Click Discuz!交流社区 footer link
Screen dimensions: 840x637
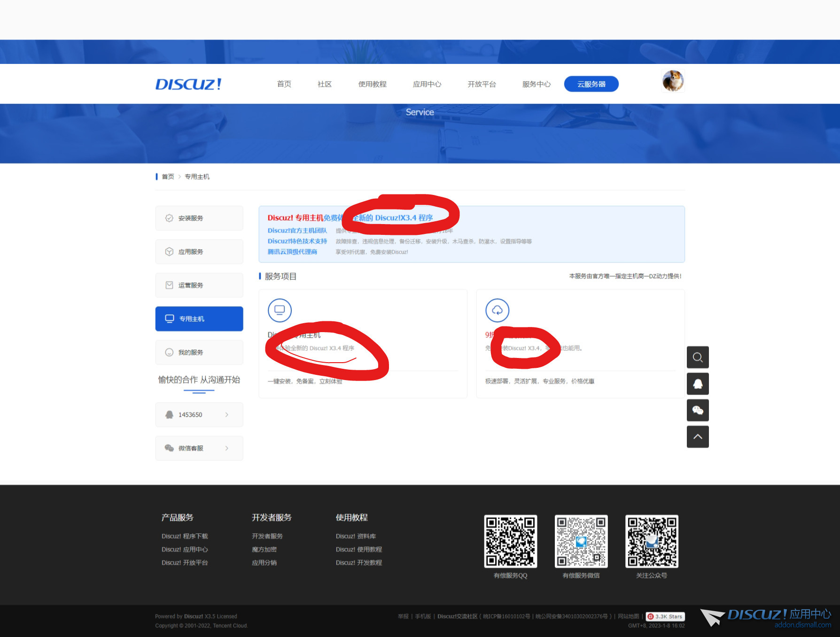pyautogui.click(x=457, y=616)
